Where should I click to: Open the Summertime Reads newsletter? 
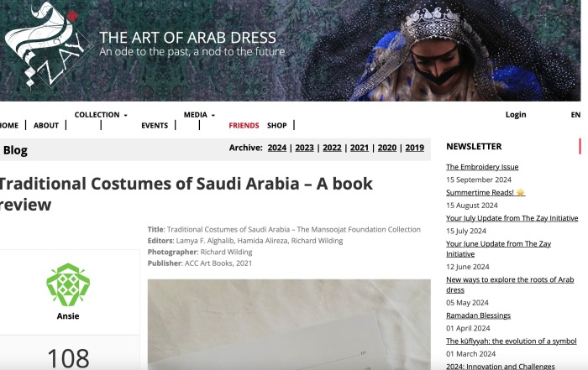point(486,192)
